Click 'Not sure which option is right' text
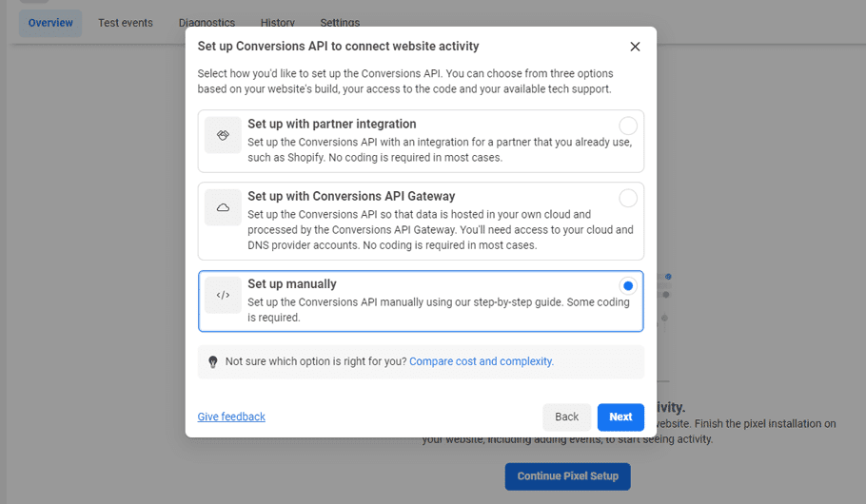Screen dimensions: 866x504 pos(316,361)
